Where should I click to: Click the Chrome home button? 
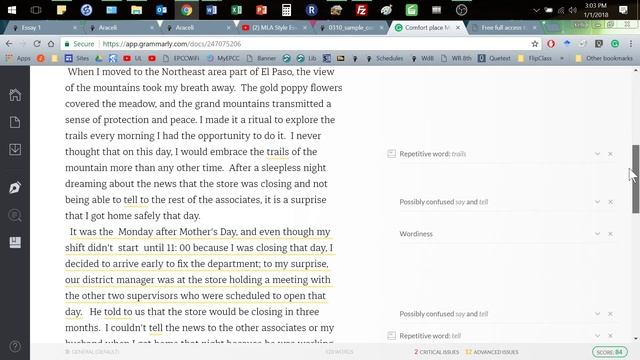51,44
